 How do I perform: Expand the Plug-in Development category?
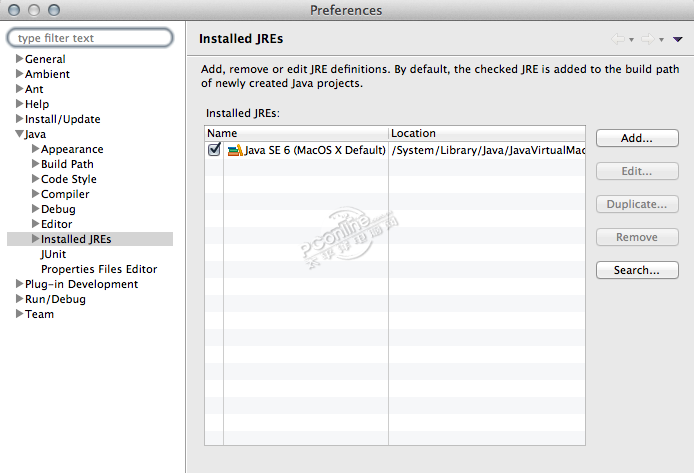pyautogui.click(x=19, y=284)
